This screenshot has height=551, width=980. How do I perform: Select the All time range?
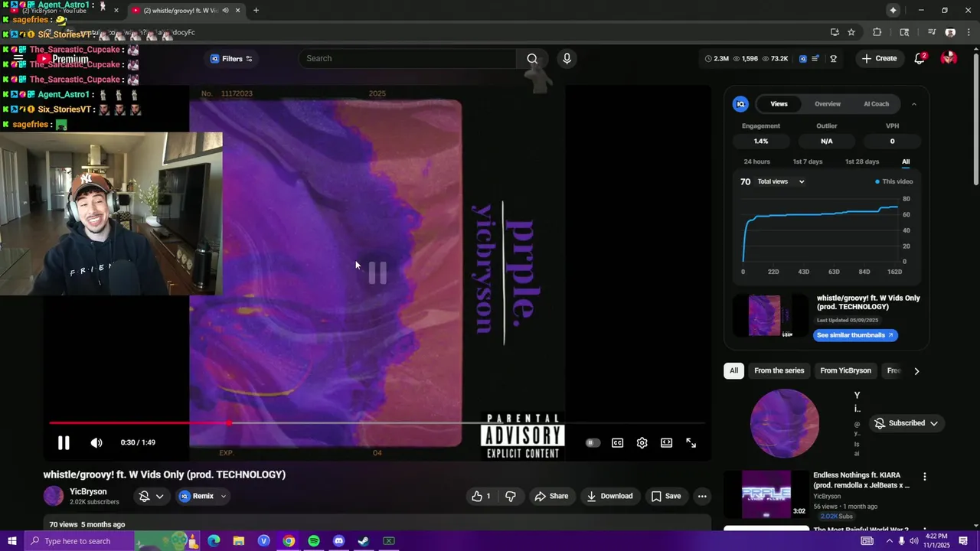(906, 161)
